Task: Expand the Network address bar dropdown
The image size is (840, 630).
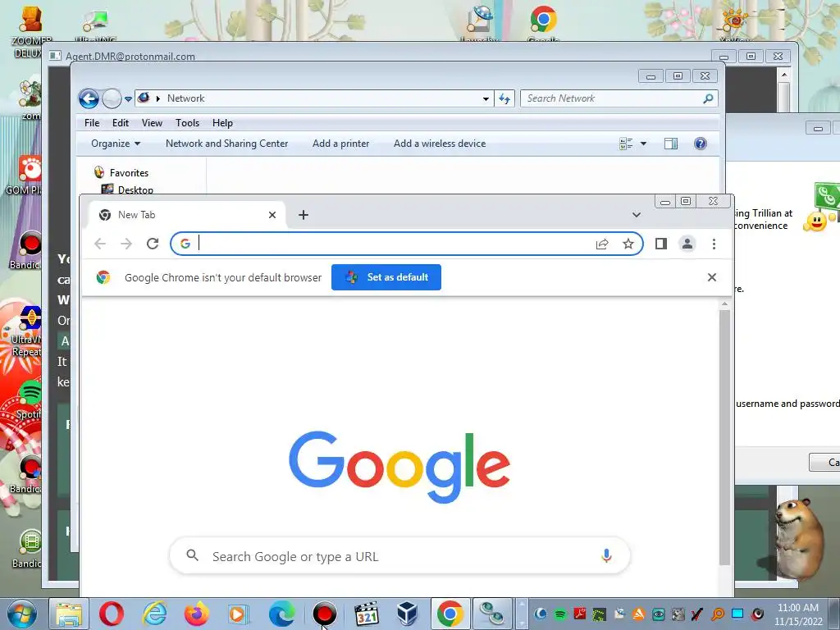Action: (x=486, y=98)
